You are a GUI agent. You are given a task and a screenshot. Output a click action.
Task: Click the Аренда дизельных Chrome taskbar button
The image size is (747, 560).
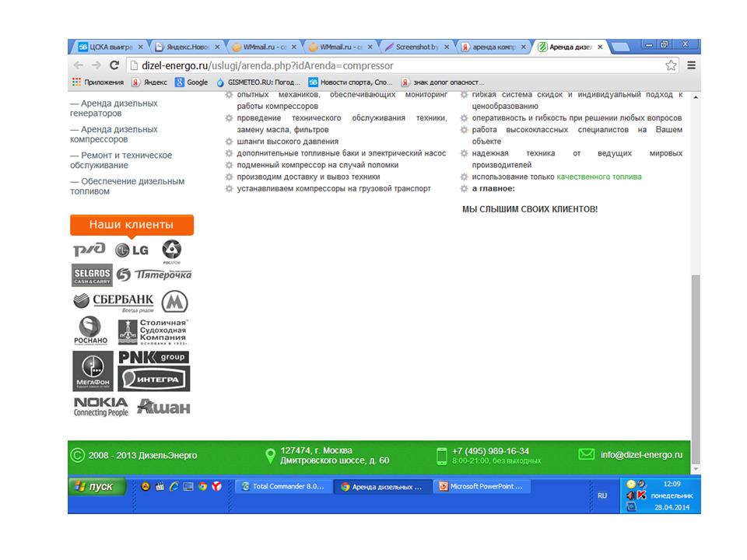tap(383, 486)
